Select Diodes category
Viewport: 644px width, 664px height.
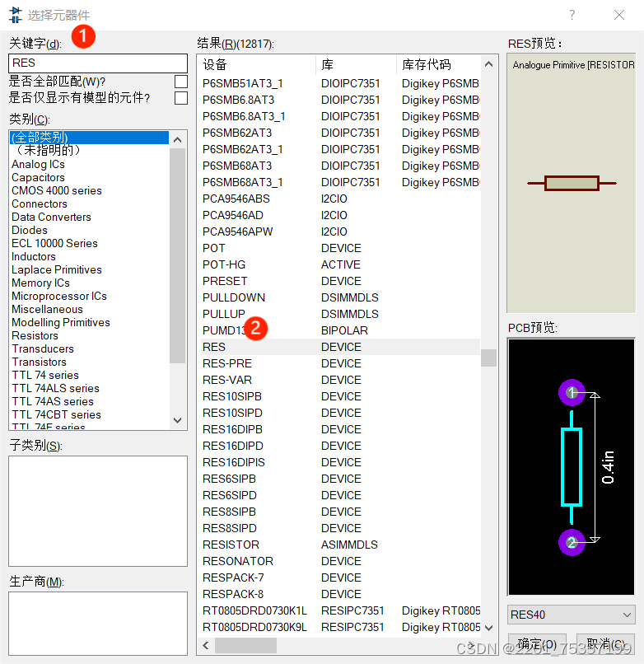[30, 230]
